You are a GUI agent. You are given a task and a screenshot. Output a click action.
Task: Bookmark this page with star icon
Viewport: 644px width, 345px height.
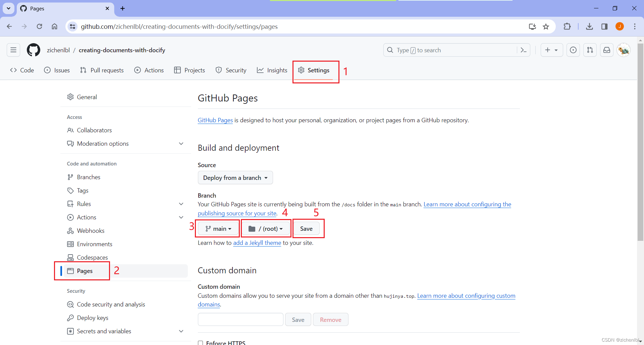(x=546, y=26)
